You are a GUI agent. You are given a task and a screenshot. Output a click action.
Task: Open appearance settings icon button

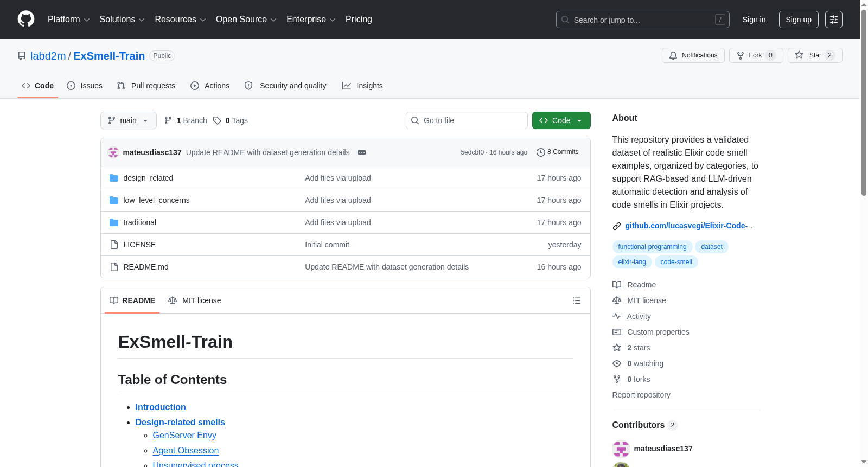pos(834,20)
